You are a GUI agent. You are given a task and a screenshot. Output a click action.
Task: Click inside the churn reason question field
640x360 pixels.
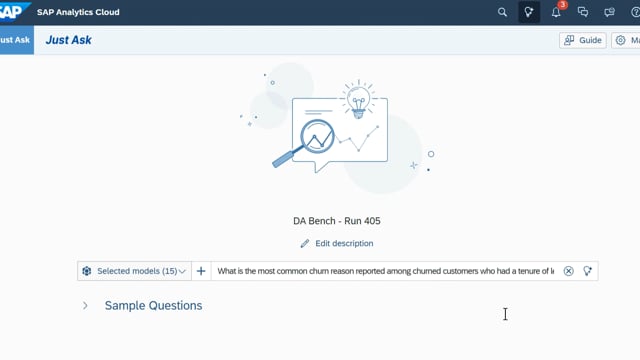tap(385, 271)
